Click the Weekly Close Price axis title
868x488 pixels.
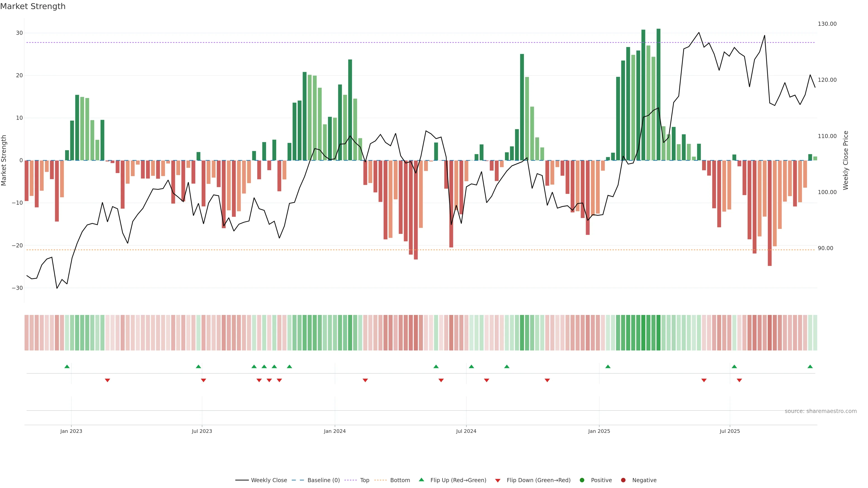point(845,160)
